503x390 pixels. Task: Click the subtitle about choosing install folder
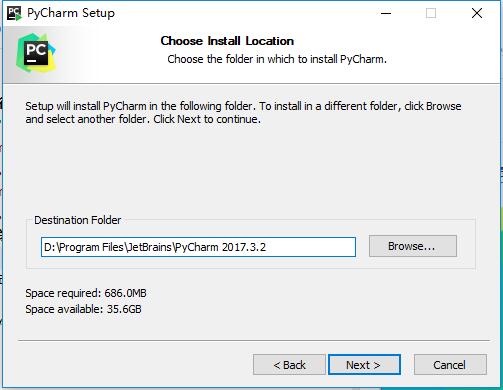277,59
